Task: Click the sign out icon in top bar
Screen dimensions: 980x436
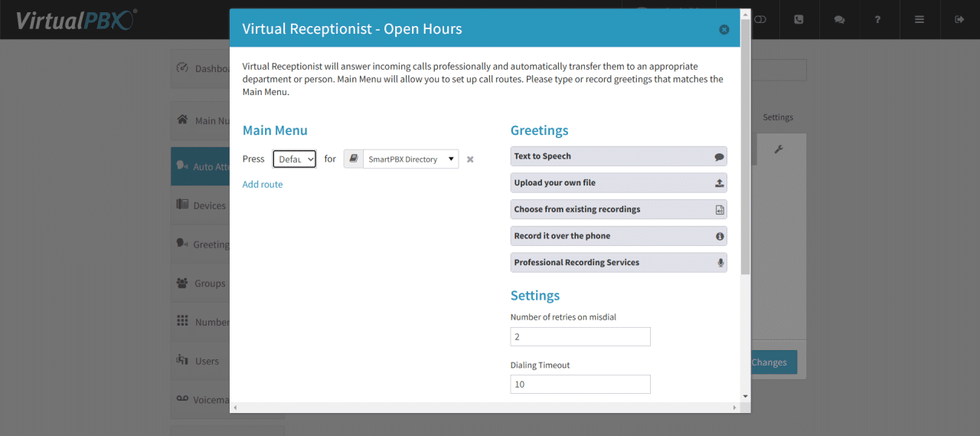Action: pos(959,19)
